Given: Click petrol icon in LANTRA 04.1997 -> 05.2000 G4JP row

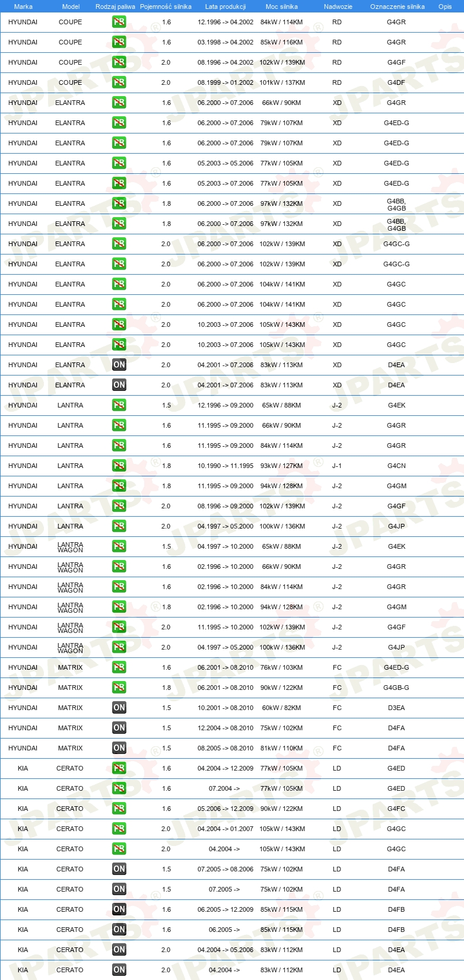Looking at the screenshot, I should pyautogui.click(x=119, y=526).
